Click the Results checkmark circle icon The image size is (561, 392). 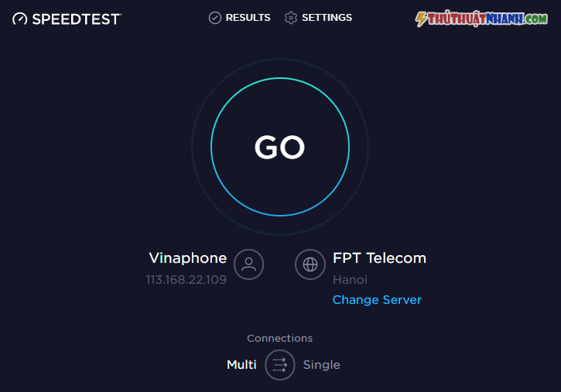coord(214,18)
